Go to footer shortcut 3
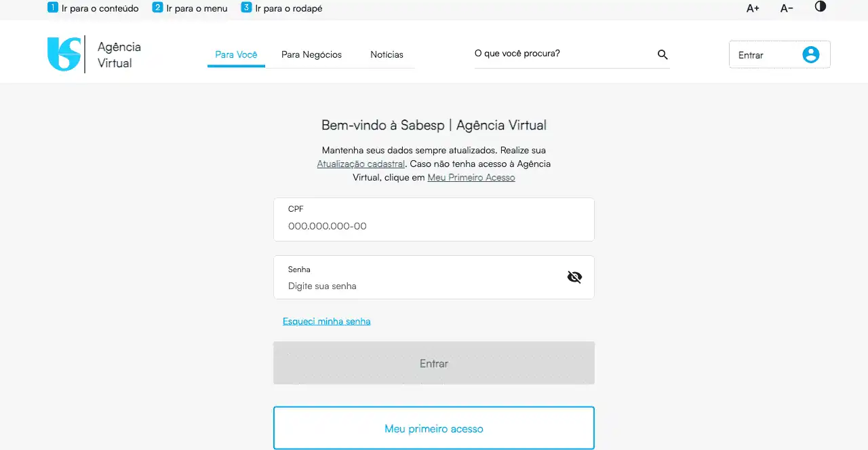868x450 pixels. (x=282, y=8)
